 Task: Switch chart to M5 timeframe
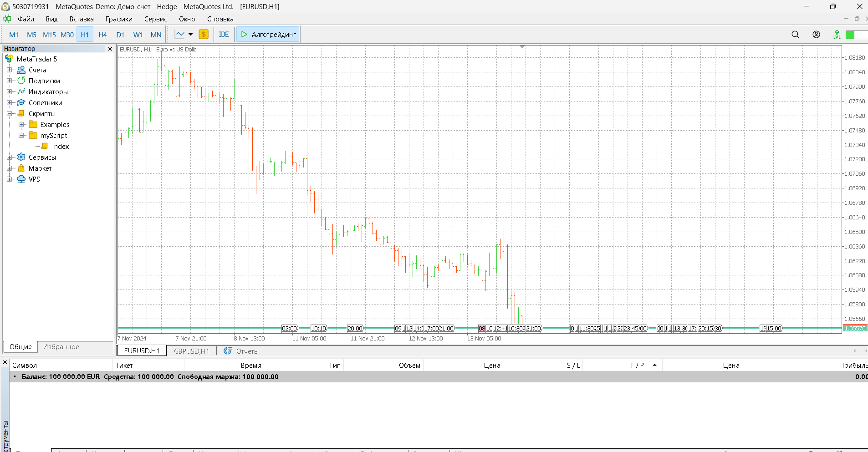[31, 35]
